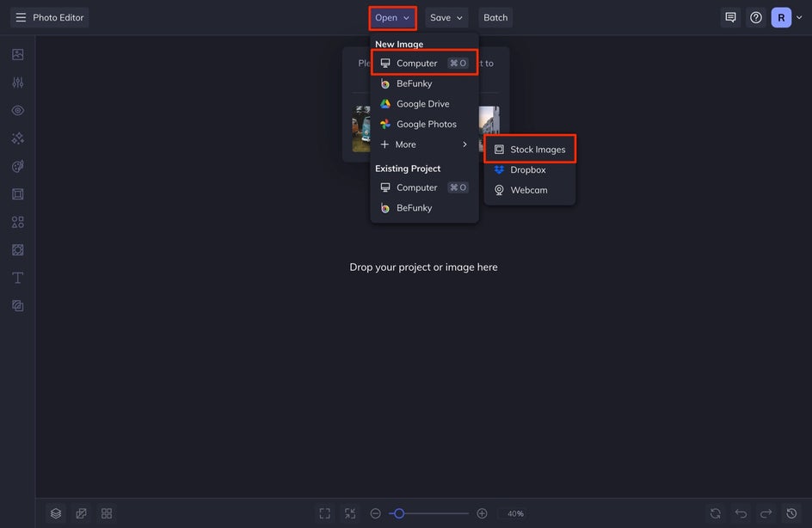Click the Batch button

(x=495, y=17)
